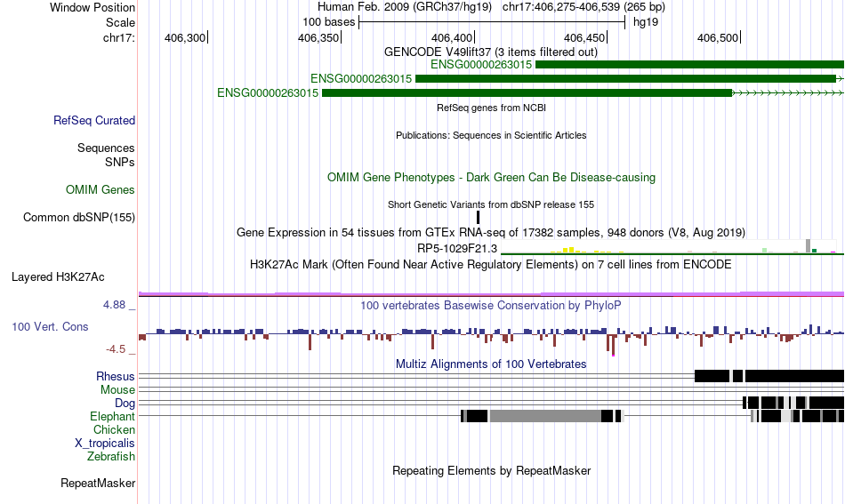
Task: Click the Mouse alignment label
Action: coord(117,390)
